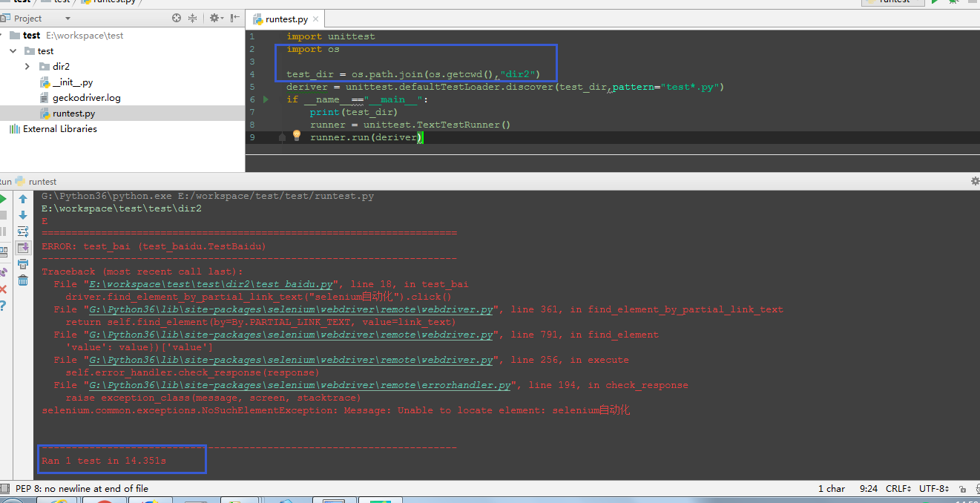Click line number 5 in gutter
Image resolution: width=980 pixels, height=503 pixels.
(x=252, y=87)
